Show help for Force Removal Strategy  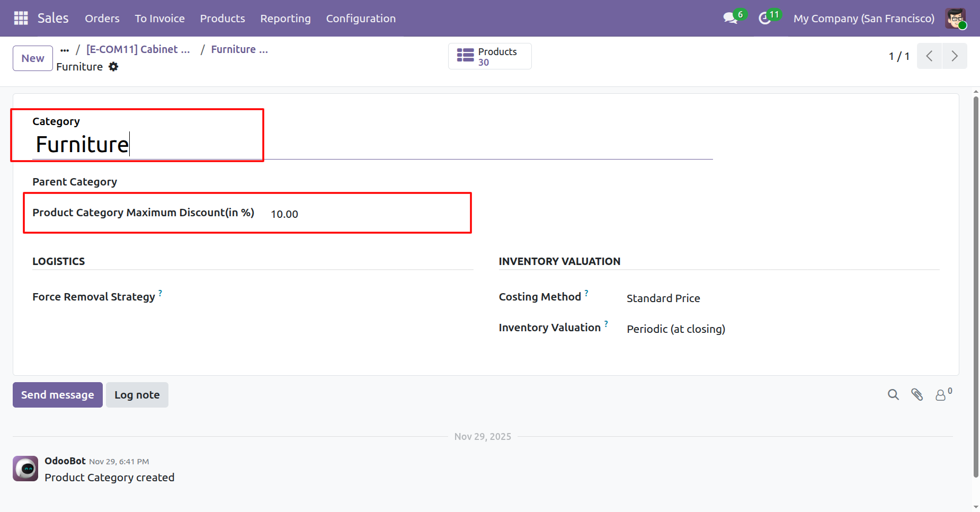click(160, 292)
